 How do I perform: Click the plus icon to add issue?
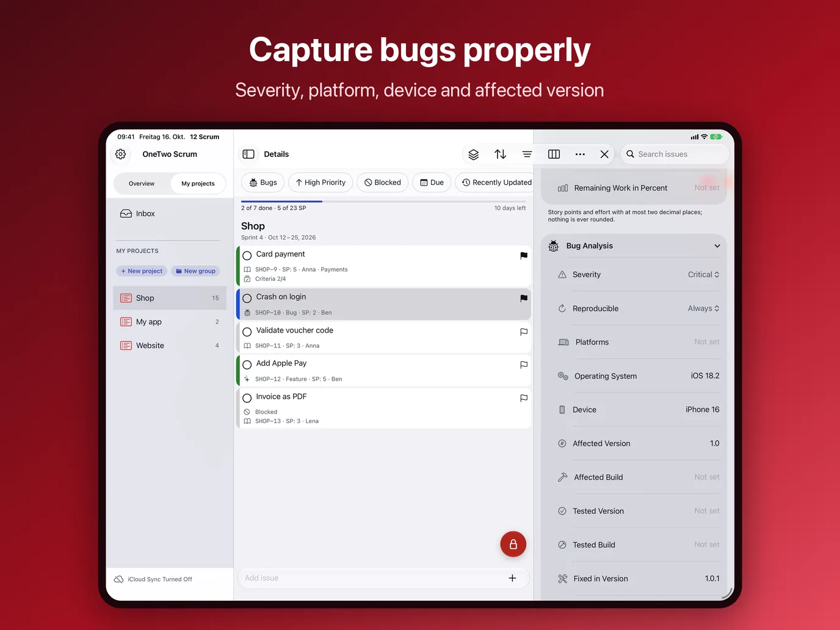(512, 578)
